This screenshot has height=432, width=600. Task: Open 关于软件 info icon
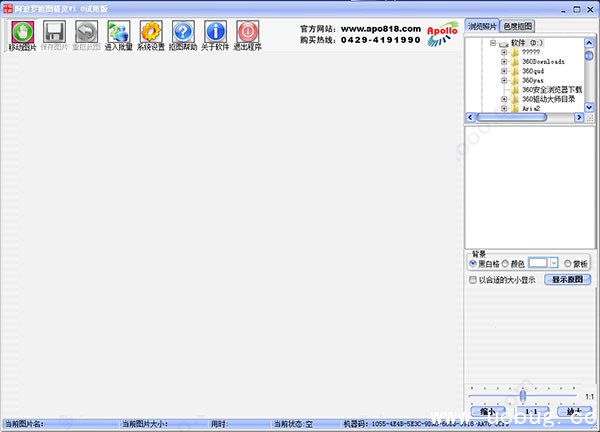(214, 32)
